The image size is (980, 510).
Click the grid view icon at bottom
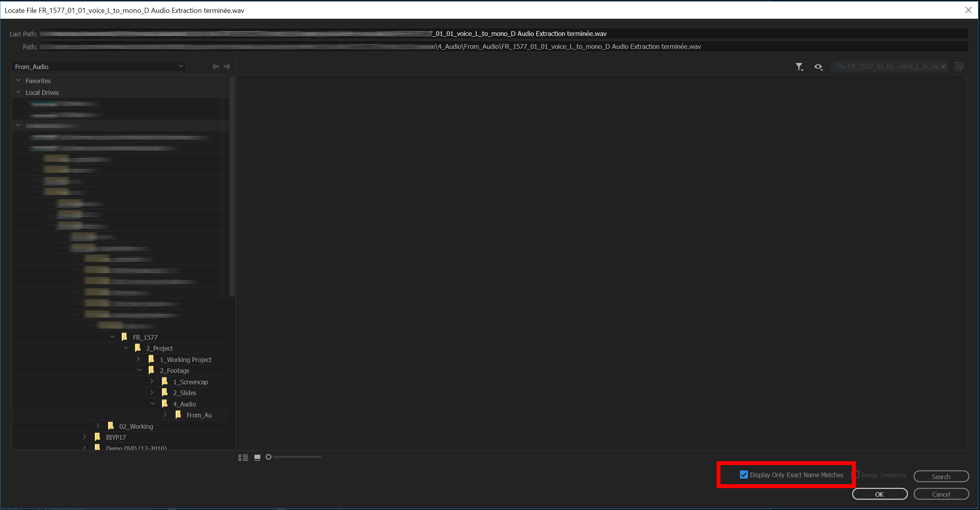[257, 457]
